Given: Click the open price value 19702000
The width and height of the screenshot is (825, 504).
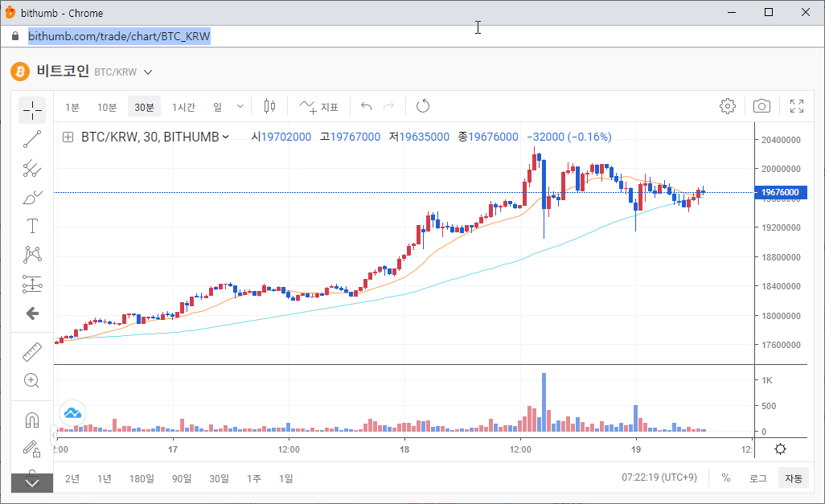Looking at the screenshot, I should (x=286, y=137).
